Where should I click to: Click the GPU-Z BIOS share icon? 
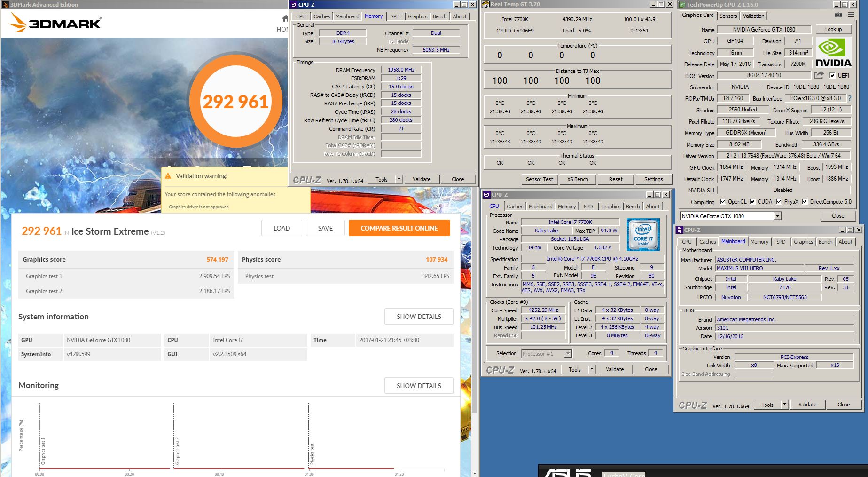[x=819, y=75]
